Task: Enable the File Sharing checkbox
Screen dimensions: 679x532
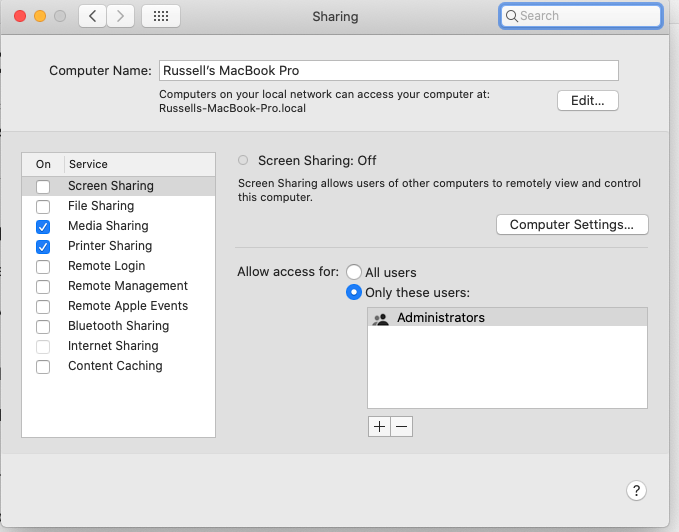Action: 43,206
